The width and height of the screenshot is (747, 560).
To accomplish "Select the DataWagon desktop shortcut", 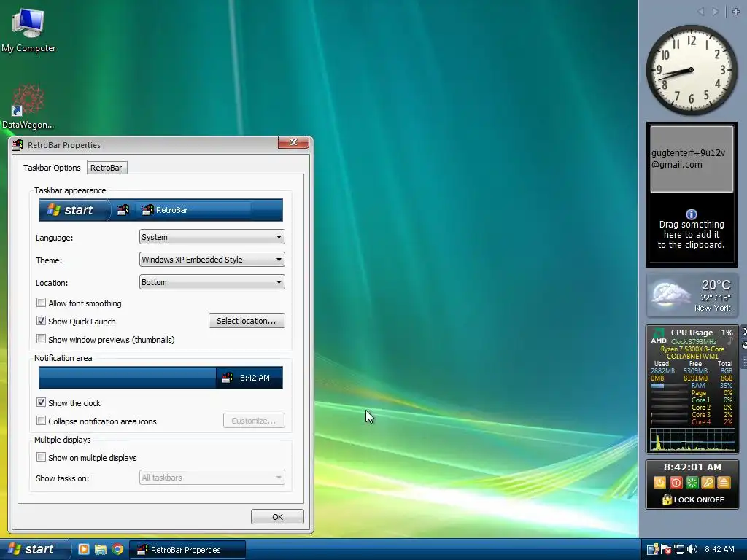I will coord(28,106).
